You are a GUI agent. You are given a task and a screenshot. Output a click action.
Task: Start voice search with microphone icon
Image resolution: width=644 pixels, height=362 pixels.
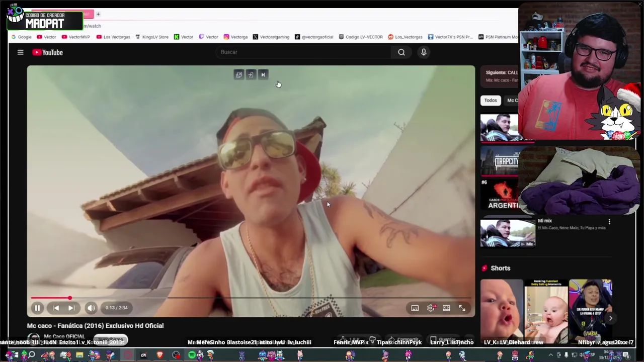tap(424, 52)
